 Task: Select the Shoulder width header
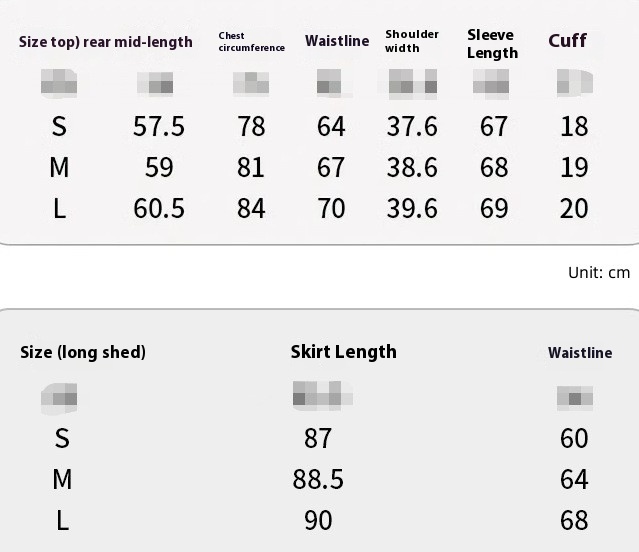(x=412, y=41)
